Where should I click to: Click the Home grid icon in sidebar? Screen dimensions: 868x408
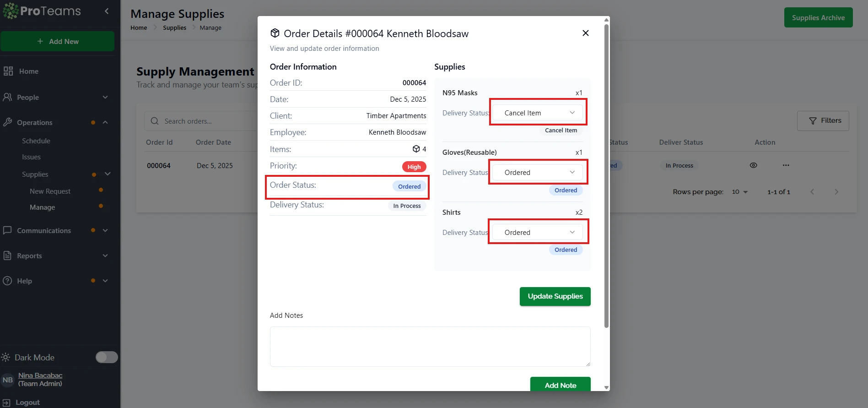pyautogui.click(x=8, y=71)
